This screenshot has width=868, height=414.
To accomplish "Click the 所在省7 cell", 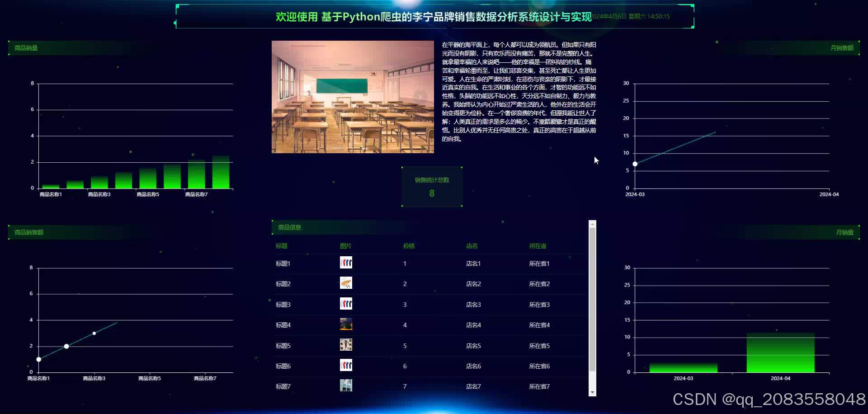I will point(539,386).
